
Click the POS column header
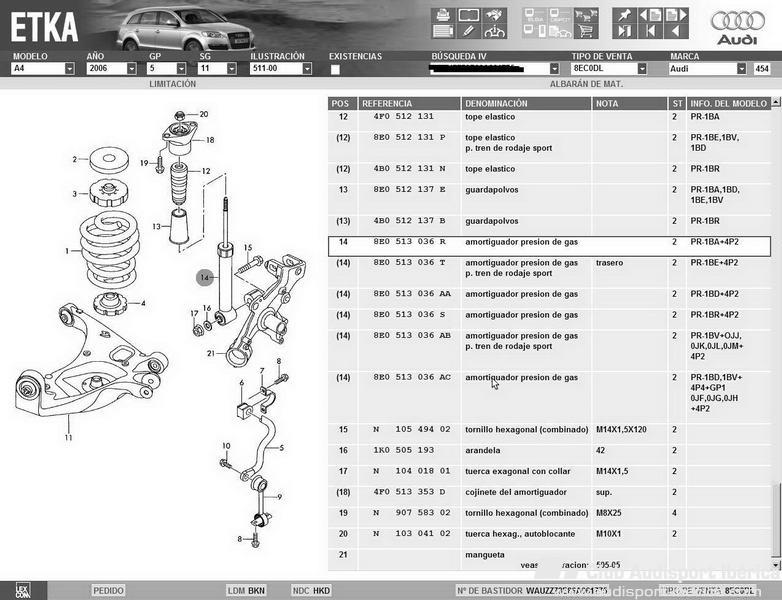click(342, 103)
